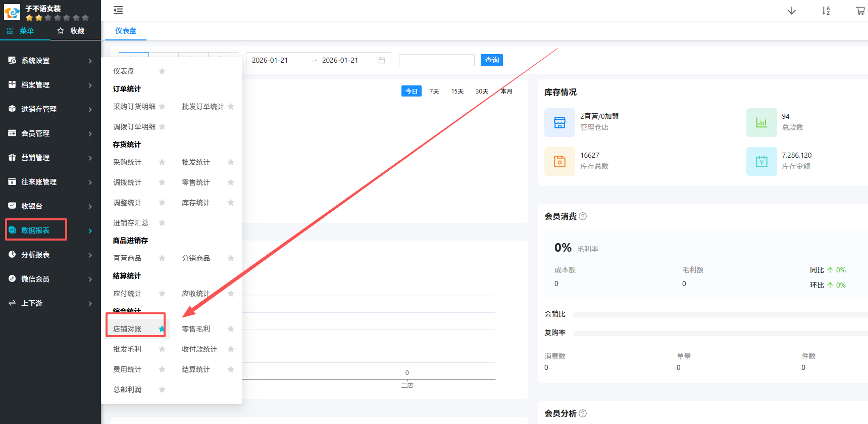Select the 7天 time range
The image size is (868, 424).
coord(434,91)
